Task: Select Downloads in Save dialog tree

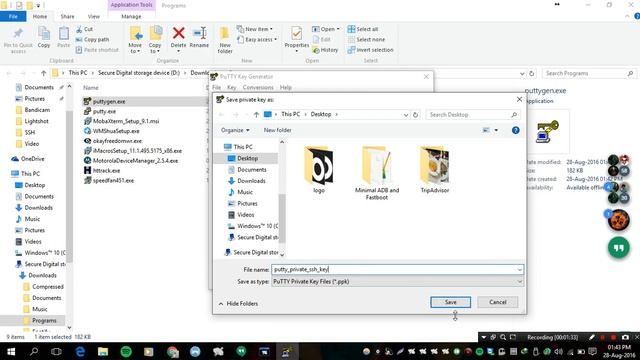Action: pos(251,181)
